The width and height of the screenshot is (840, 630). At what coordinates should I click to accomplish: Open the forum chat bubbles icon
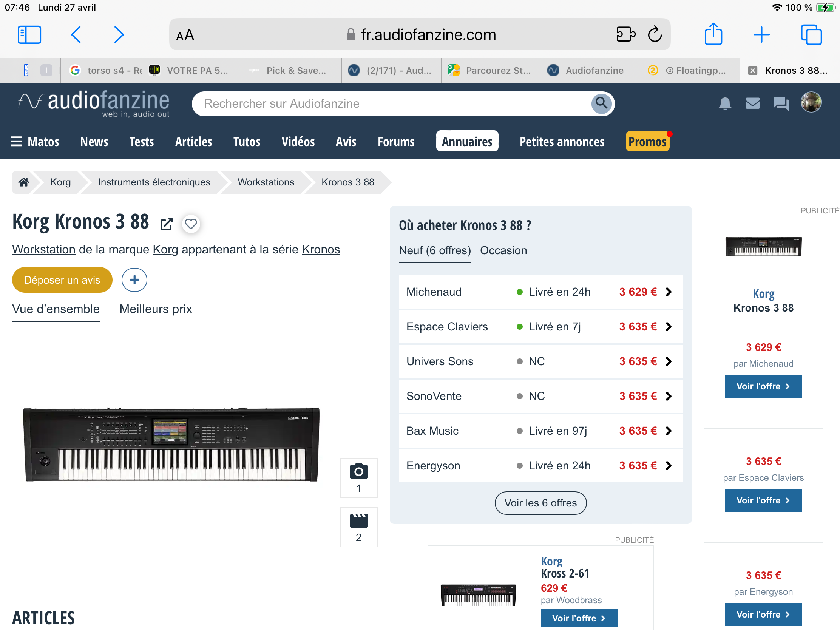click(x=781, y=103)
